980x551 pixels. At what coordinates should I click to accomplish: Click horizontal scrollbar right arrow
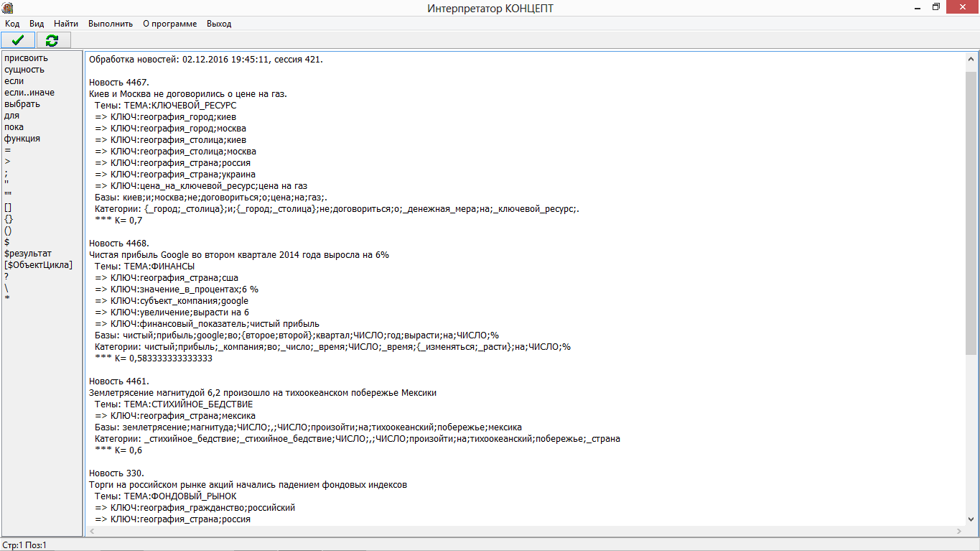click(x=958, y=532)
